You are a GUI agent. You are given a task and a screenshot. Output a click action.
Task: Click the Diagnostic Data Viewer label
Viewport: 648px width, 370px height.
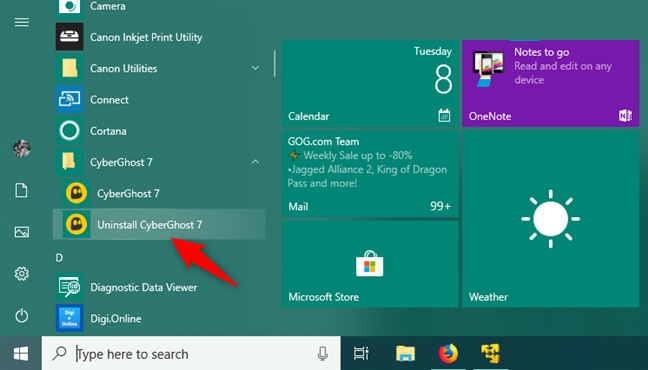[x=143, y=287]
